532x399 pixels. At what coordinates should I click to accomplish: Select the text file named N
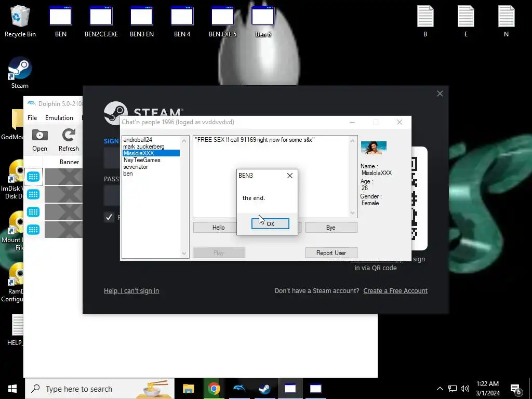click(506, 21)
